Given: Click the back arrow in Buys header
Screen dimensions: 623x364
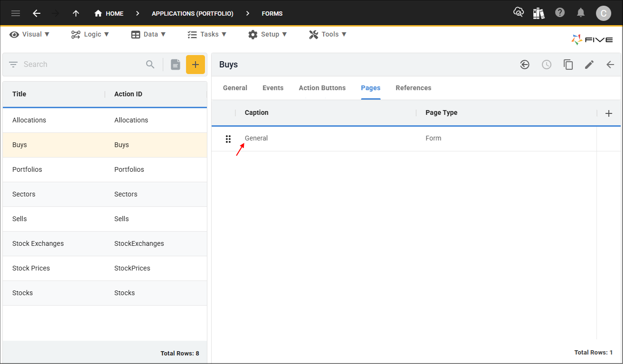Looking at the screenshot, I should (610, 65).
